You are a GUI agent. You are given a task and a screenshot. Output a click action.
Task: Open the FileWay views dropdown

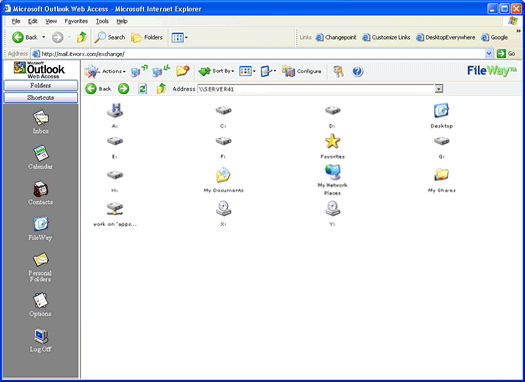point(247,71)
